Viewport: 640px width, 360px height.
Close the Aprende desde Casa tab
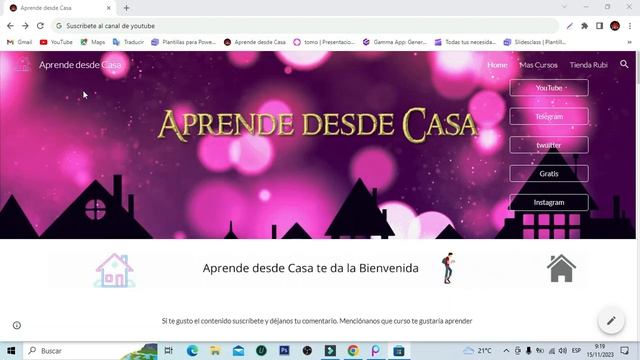[109, 8]
